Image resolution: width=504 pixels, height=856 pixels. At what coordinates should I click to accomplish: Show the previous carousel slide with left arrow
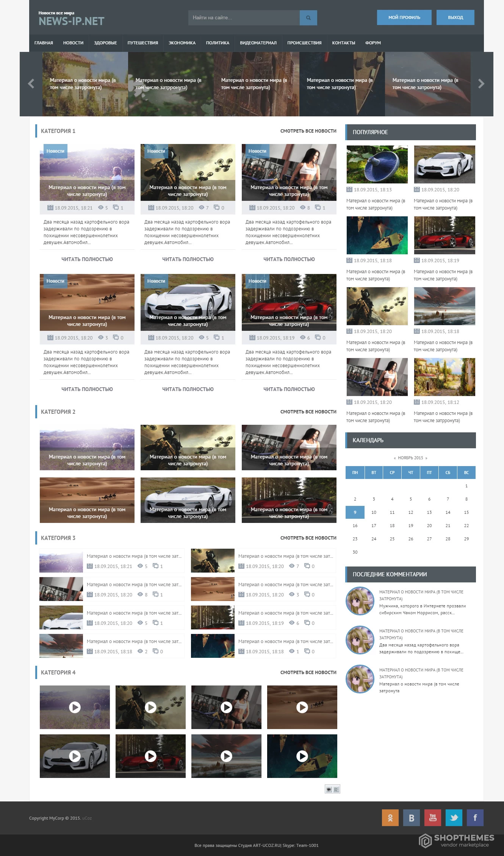pyautogui.click(x=31, y=84)
